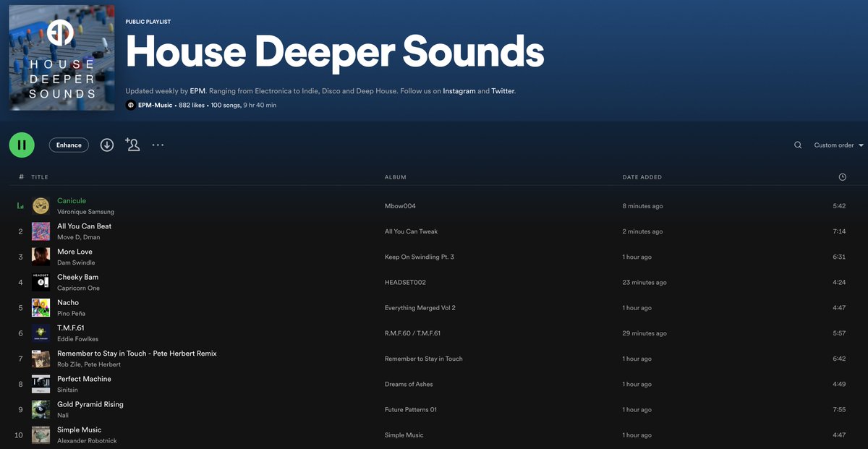Download the playlist with the download icon
This screenshot has width=868, height=449.
[x=107, y=145]
